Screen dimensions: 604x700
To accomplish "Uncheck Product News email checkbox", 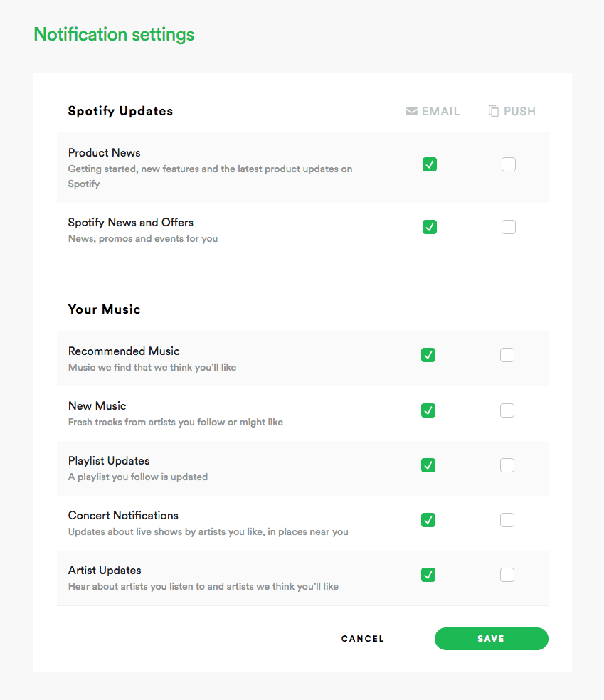I will (x=430, y=164).
